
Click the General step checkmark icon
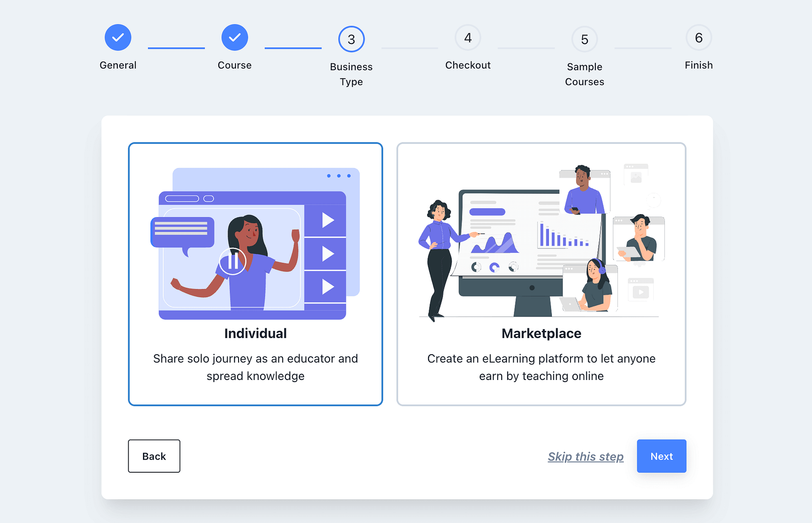(x=118, y=37)
